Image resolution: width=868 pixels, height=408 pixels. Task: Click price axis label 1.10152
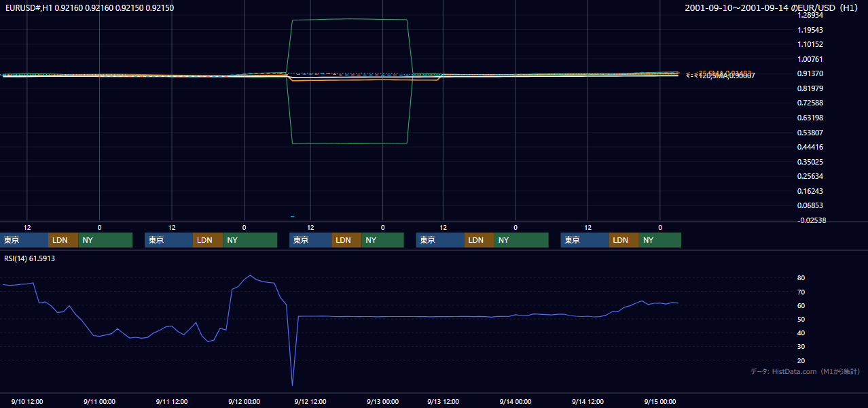810,44
